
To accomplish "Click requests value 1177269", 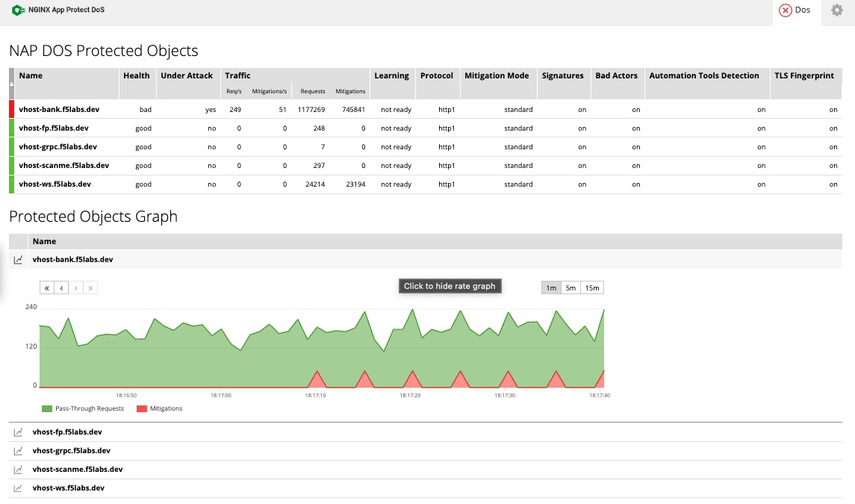I will [311, 110].
